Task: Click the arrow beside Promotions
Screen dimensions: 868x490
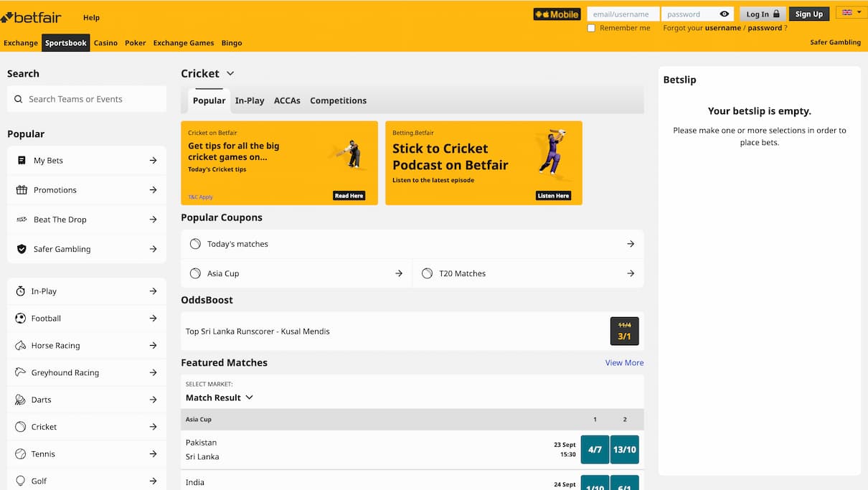Action: click(153, 190)
